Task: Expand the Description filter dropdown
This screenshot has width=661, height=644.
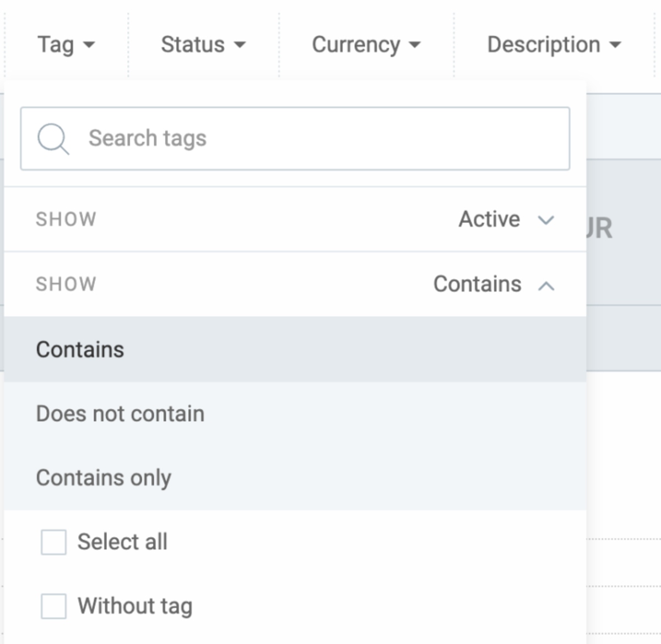Action: (544, 45)
